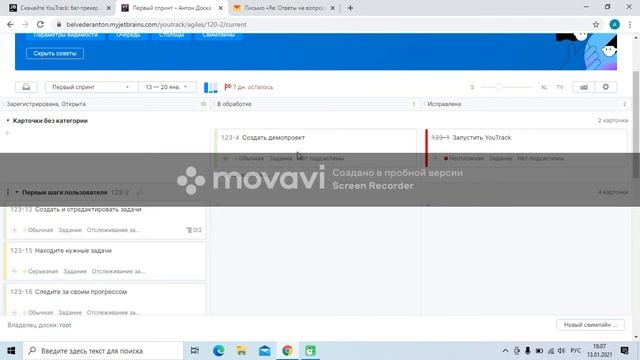
Task: Click the РУС language indicator
Action: point(576,351)
